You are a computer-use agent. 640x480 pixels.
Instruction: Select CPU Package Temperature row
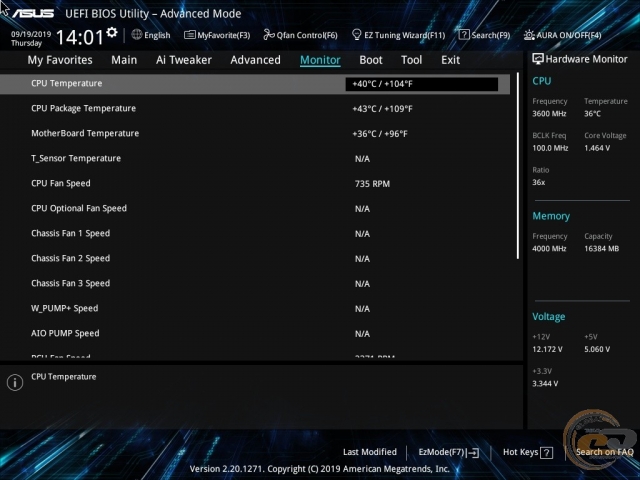(x=255, y=109)
